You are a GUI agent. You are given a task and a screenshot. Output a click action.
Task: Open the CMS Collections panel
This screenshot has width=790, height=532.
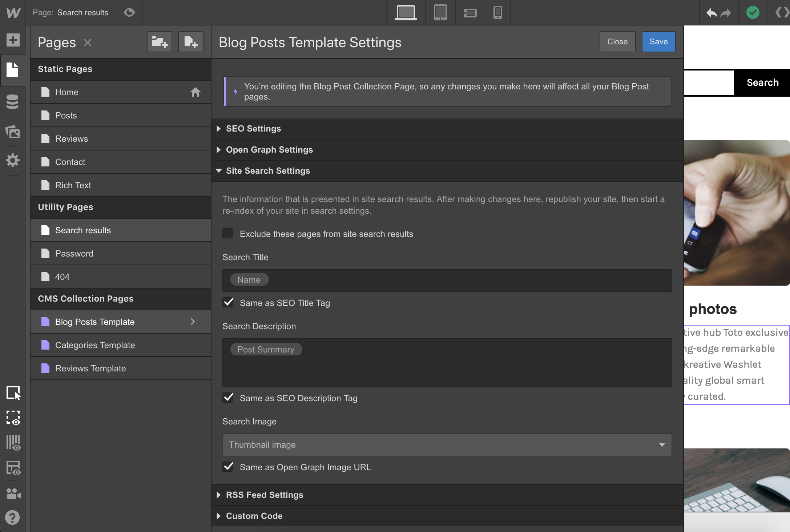click(13, 102)
